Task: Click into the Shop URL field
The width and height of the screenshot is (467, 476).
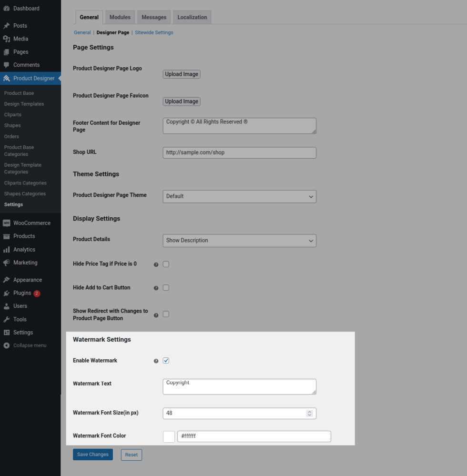Action: point(239,152)
